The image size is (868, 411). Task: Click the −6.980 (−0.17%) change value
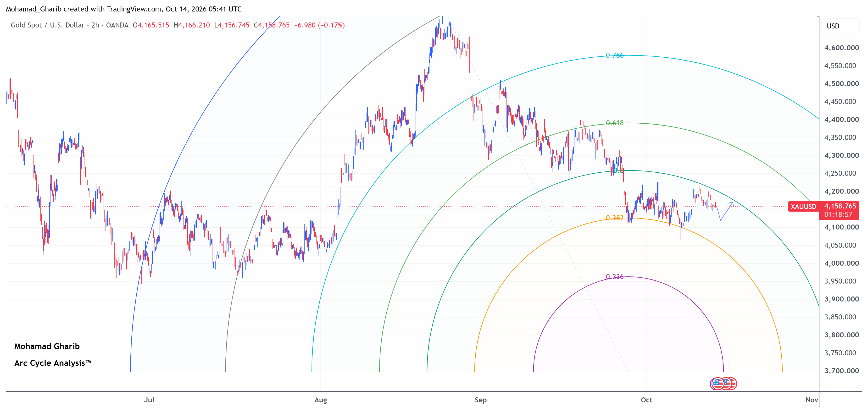(319, 25)
